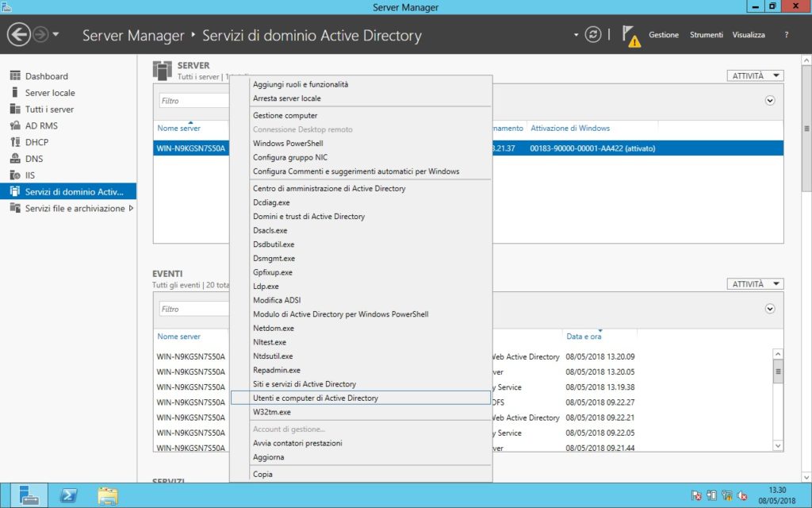The height and width of the screenshot is (508, 812).
Task: Choose Arresta server locale
Action: point(361,98)
